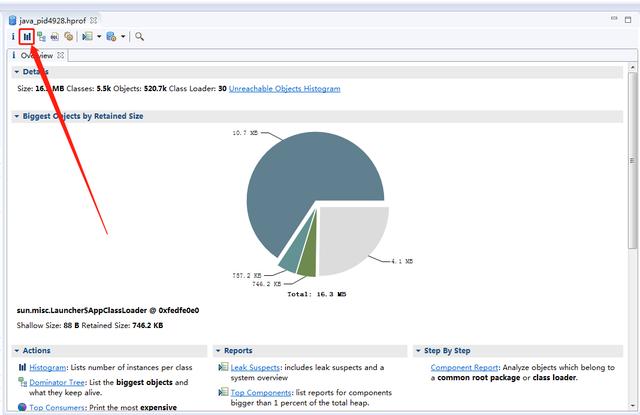This screenshot has height=415, width=640.
Task: Open the Dominator Tree action link
Action: [57, 383]
